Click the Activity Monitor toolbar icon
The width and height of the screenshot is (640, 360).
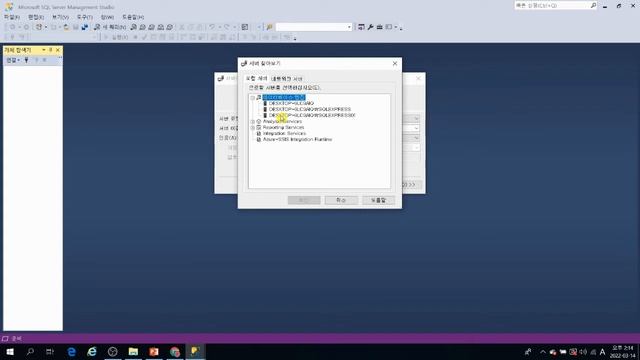244,27
